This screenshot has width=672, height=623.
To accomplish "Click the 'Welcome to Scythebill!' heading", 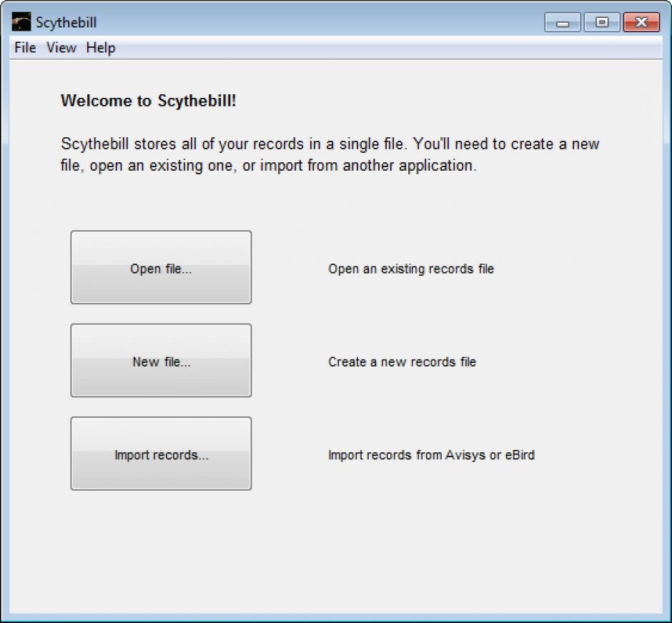I will (149, 101).
